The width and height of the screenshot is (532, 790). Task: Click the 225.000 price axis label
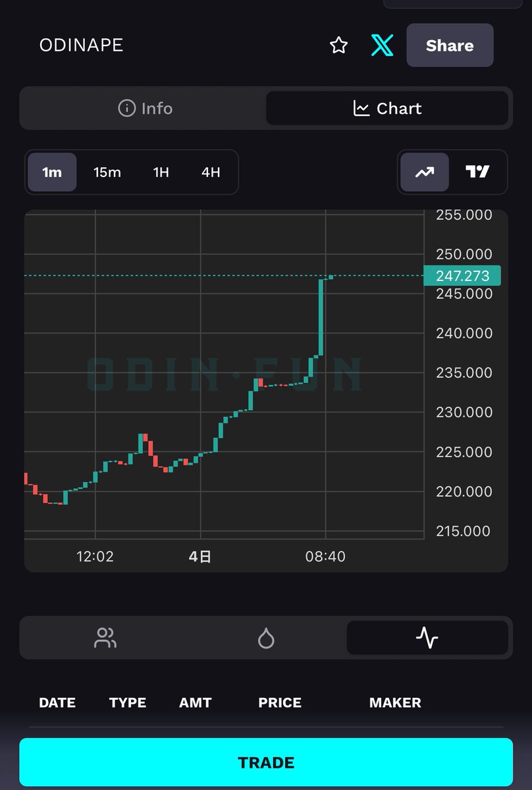pyautogui.click(x=464, y=452)
